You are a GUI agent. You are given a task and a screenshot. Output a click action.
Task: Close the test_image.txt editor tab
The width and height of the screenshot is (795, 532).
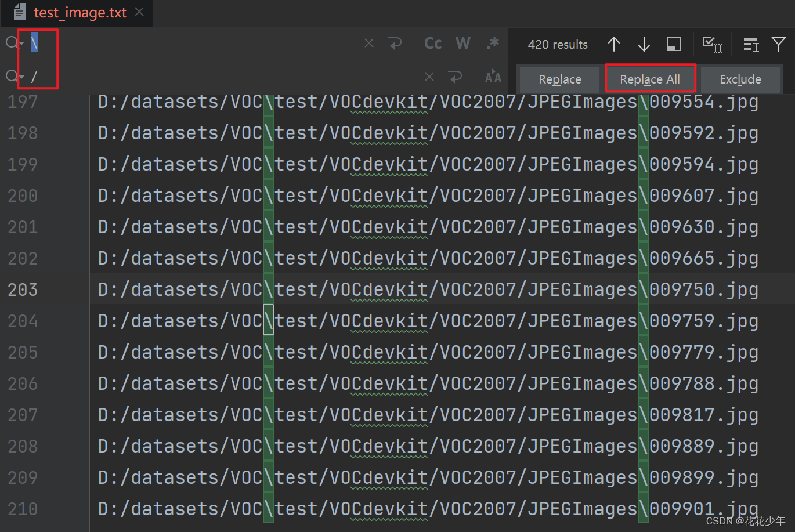(x=139, y=12)
